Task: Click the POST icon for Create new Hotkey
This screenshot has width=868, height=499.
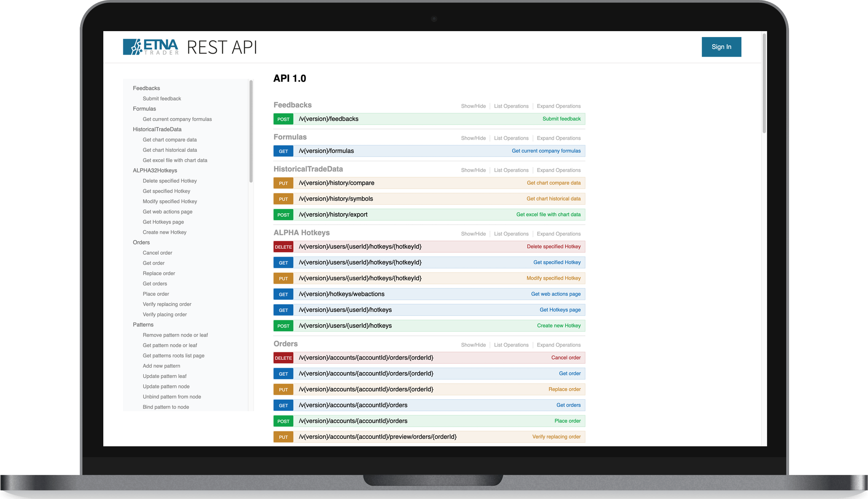Action: pyautogui.click(x=282, y=325)
